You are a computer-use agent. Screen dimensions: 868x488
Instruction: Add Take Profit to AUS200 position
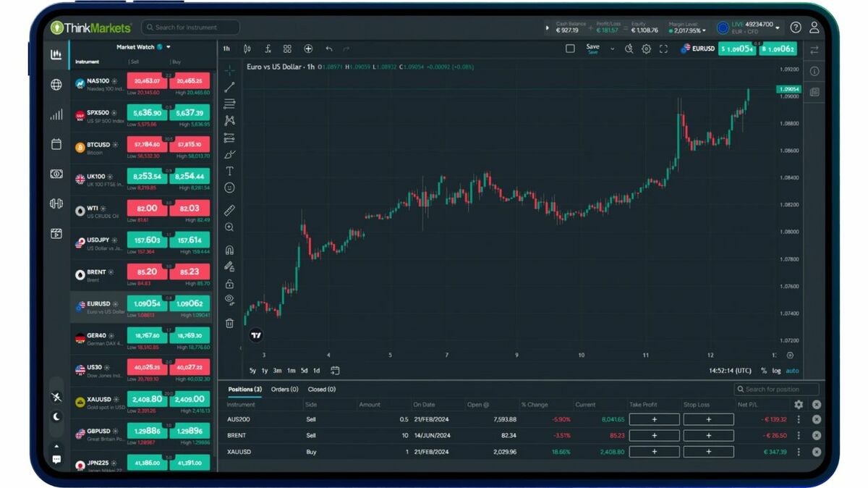654,419
